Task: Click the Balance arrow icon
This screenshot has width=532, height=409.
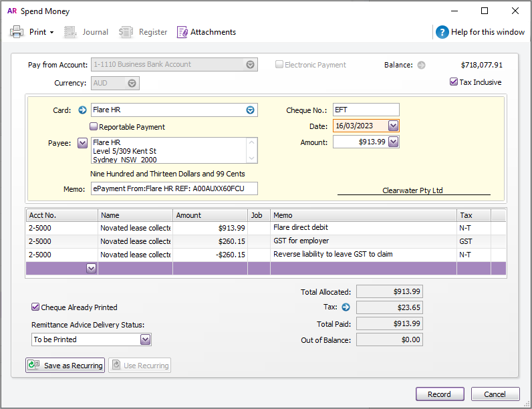Action: tap(421, 65)
